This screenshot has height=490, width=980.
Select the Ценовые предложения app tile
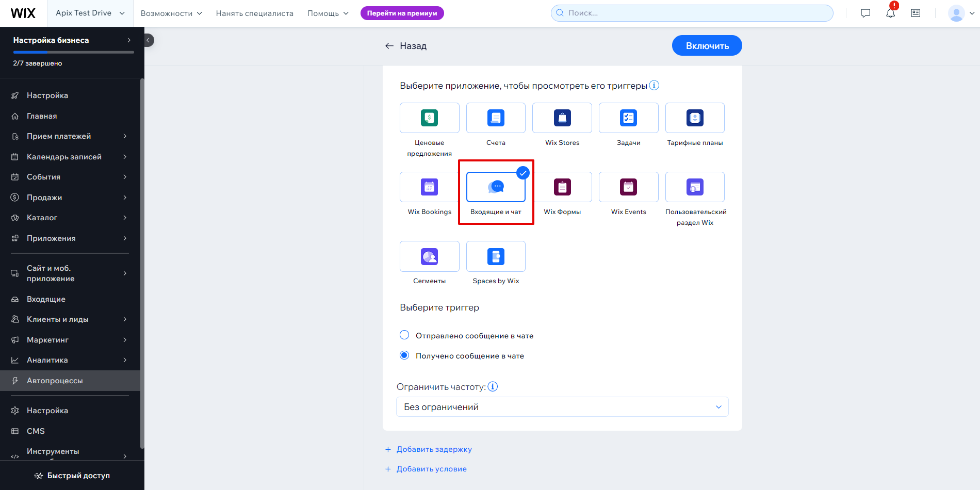click(429, 118)
